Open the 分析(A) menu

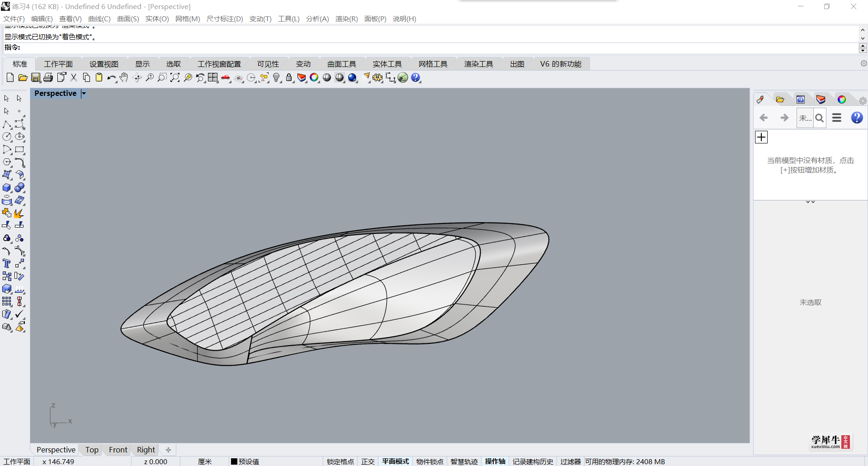pyautogui.click(x=317, y=19)
